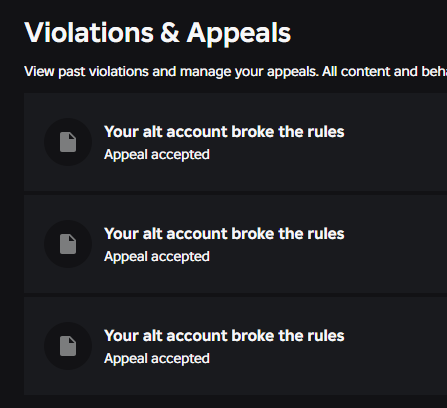Click the document icon of the second violation
This screenshot has height=408, width=447.
pos(68,244)
